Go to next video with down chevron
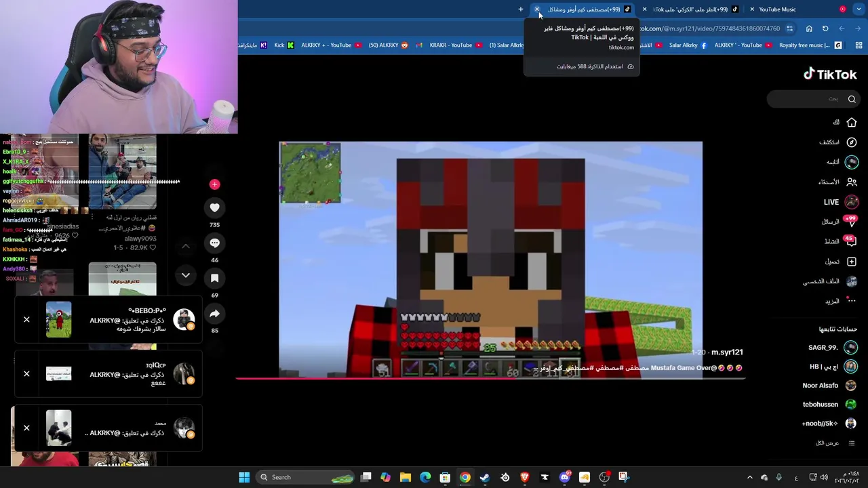Screen dimensions: 868x488 [185, 275]
